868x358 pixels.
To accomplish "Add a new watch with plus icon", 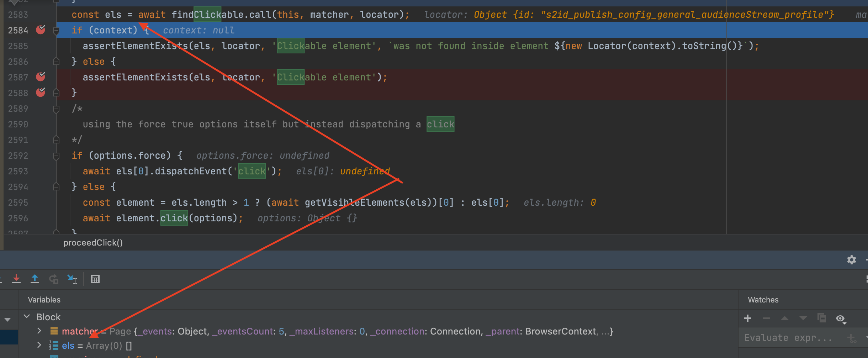I will pyautogui.click(x=748, y=318).
